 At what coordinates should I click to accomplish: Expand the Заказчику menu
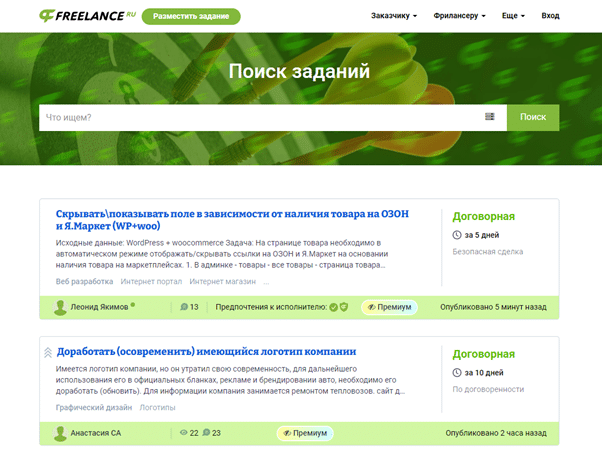coord(394,16)
